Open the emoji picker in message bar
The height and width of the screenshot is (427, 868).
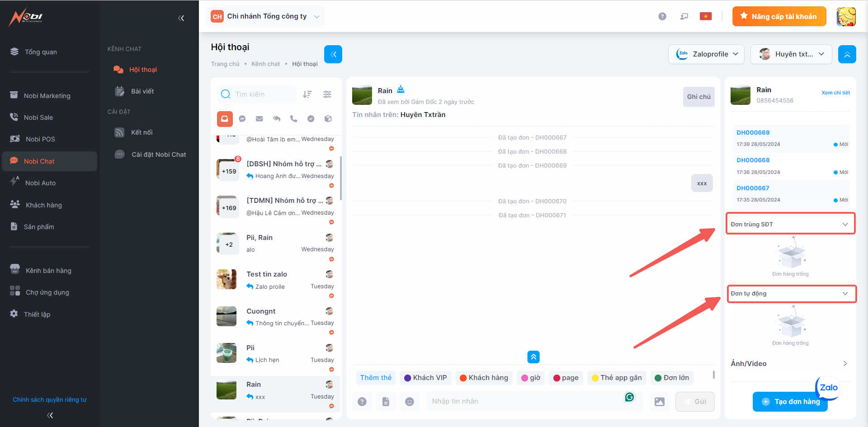coord(410,402)
